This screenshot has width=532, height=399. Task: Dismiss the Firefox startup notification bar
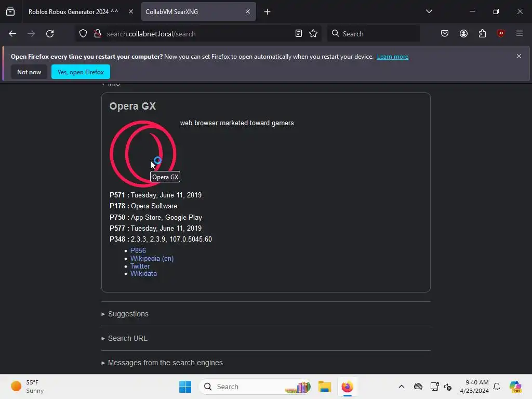point(519,56)
